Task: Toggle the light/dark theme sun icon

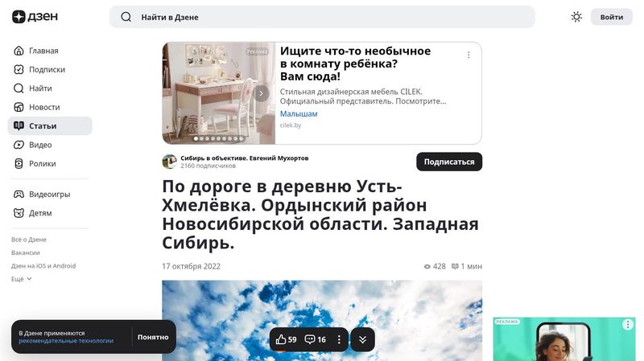Action: click(576, 17)
